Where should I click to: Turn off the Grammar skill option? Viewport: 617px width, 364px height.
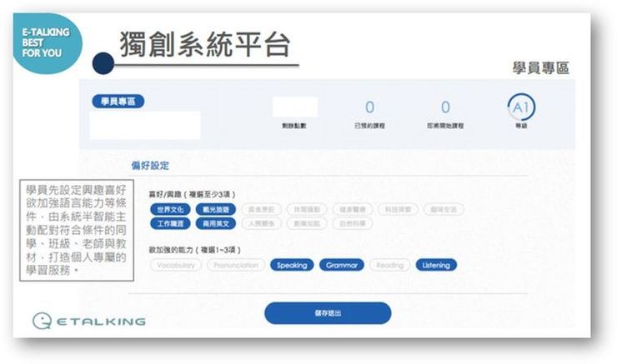point(341,265)
